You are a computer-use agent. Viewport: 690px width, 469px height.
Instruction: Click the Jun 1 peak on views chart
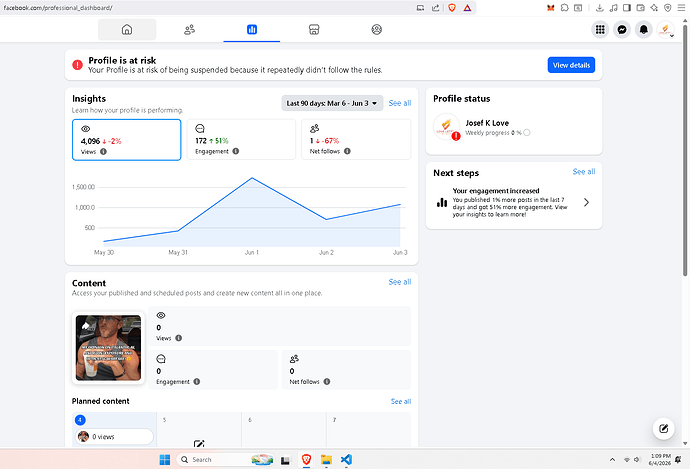coord(252,178)
